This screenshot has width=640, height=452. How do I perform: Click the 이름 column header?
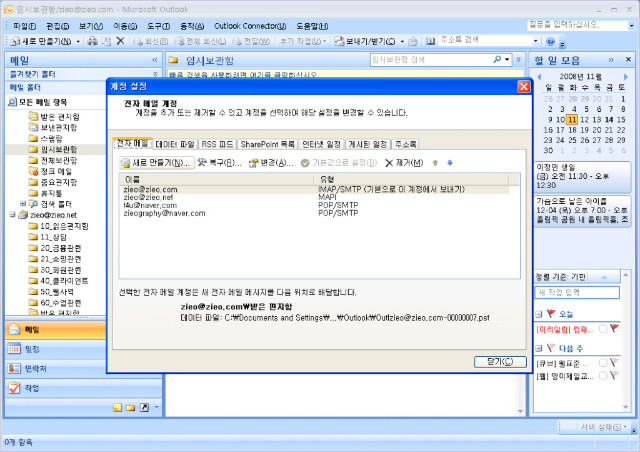point(217,179)
